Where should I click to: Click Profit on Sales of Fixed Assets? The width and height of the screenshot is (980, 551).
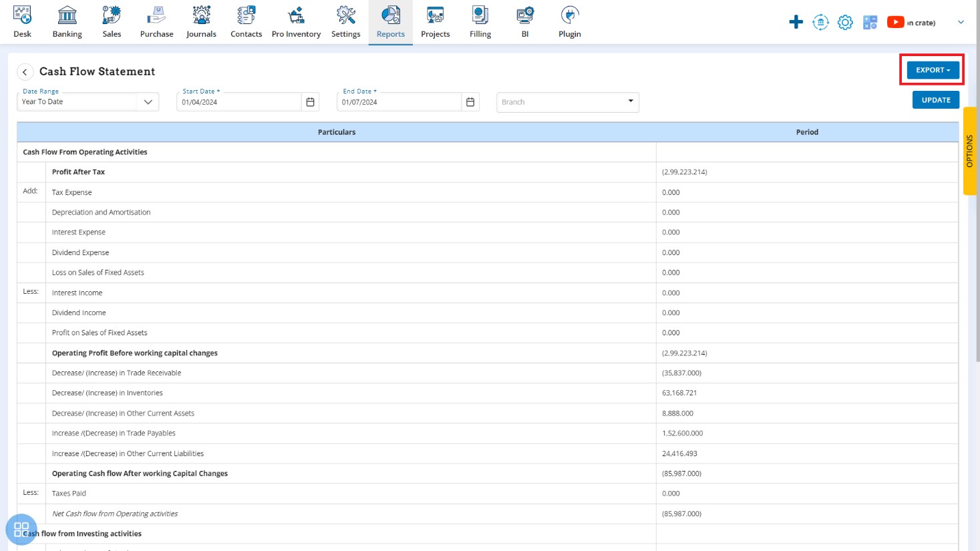coord(100,333)
